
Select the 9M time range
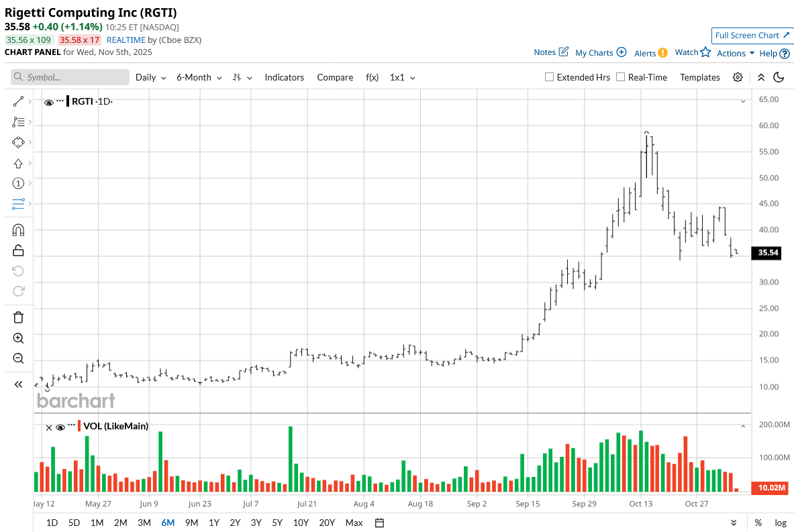tap(191, 523)
